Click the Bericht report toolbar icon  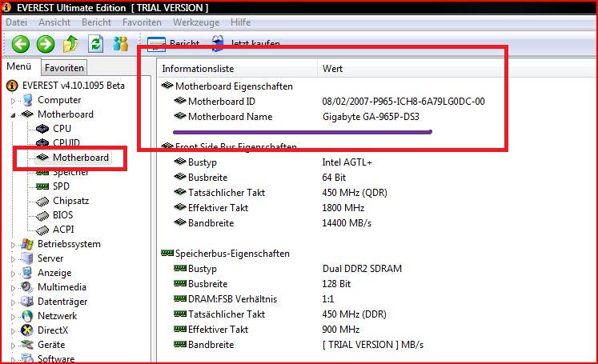point(156,44)
